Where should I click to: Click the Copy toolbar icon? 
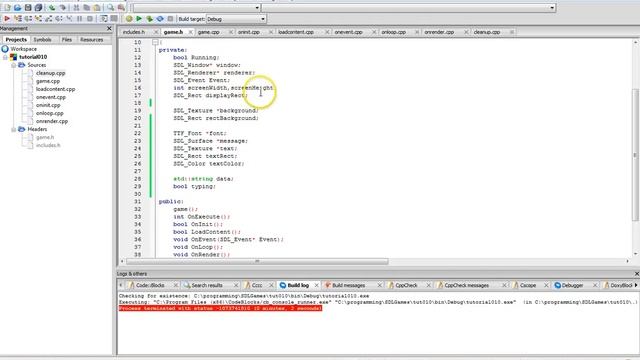tap(87, 7)
